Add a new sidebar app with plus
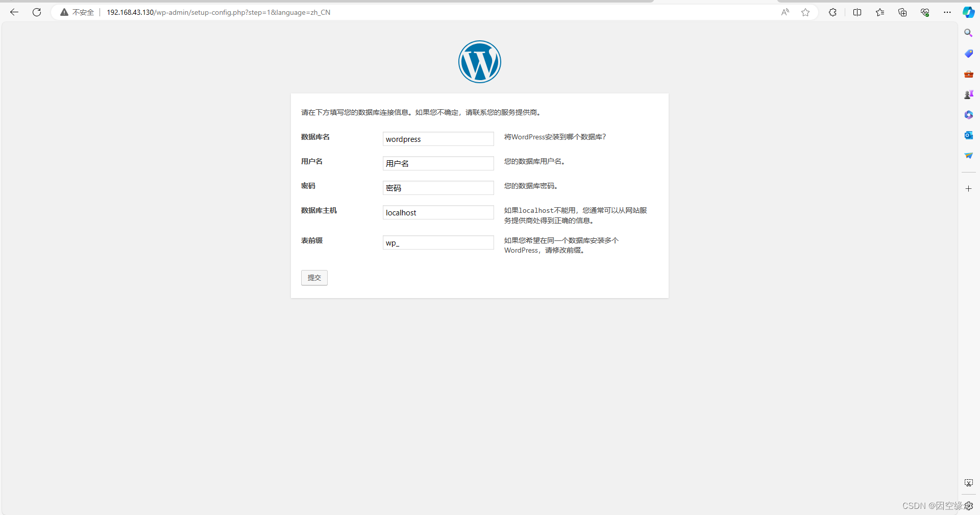The height and width of the screenshot is (515, 980). [968, 188]
